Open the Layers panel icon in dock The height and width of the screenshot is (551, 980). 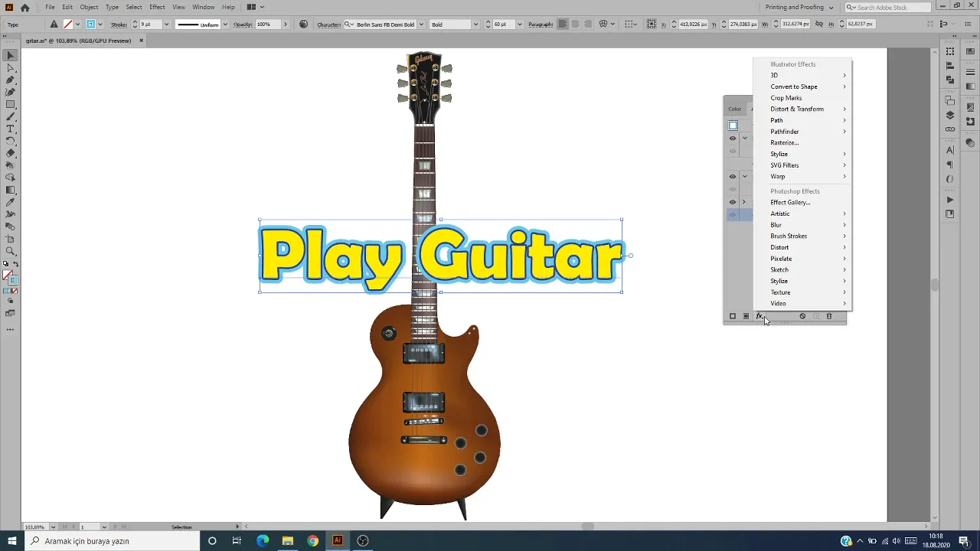950,115
